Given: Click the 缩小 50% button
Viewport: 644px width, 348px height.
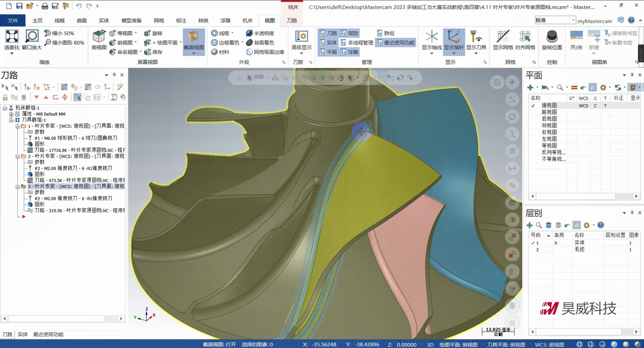Looking at the screenshot, I should click(x=59, y=33).
